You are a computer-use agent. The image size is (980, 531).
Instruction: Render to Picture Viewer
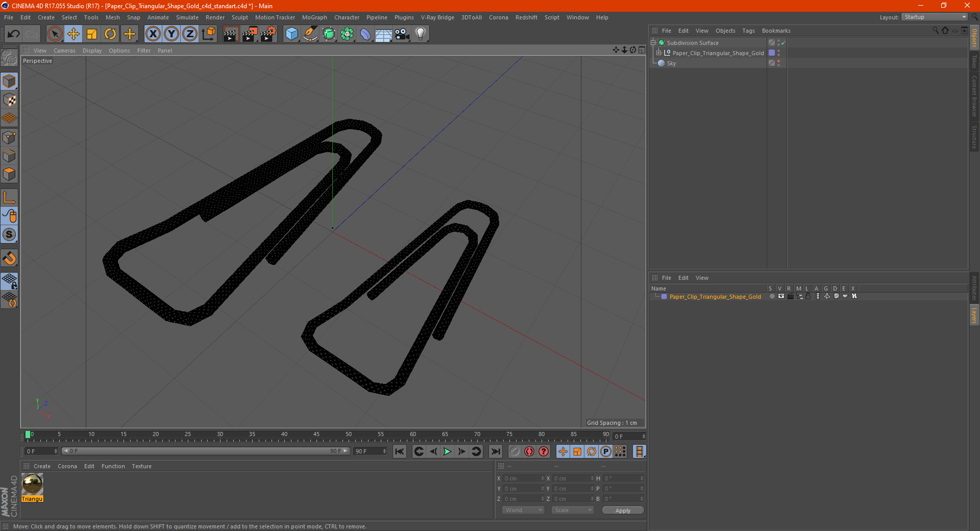(x=250, y=34)
